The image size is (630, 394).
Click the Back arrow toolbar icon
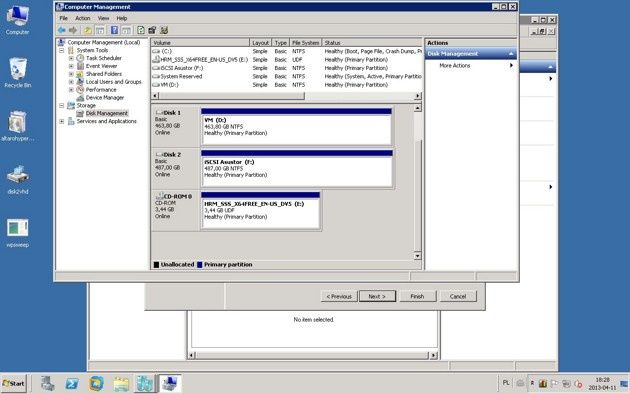click(x=61, y=30)
